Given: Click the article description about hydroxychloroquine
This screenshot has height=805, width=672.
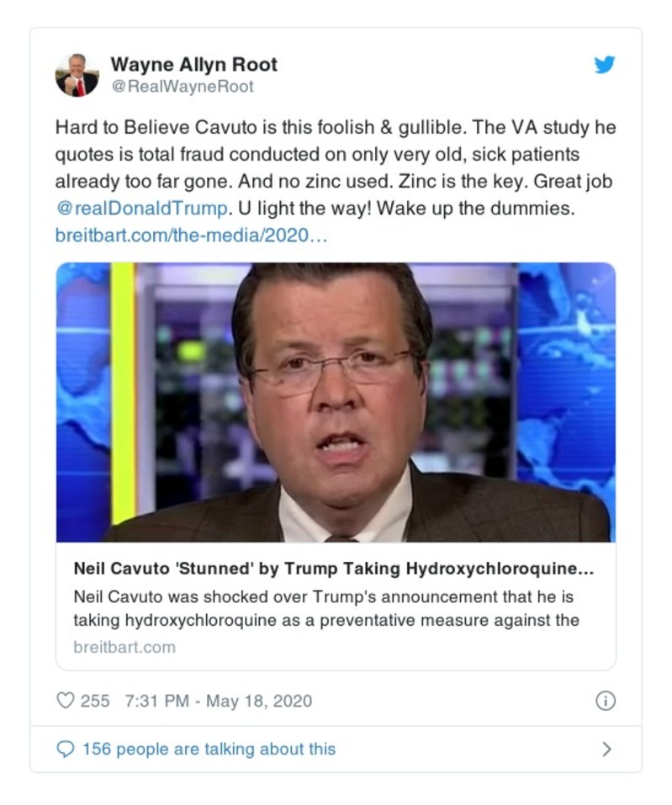Looking at the screenshot, I should pos(326,609).
